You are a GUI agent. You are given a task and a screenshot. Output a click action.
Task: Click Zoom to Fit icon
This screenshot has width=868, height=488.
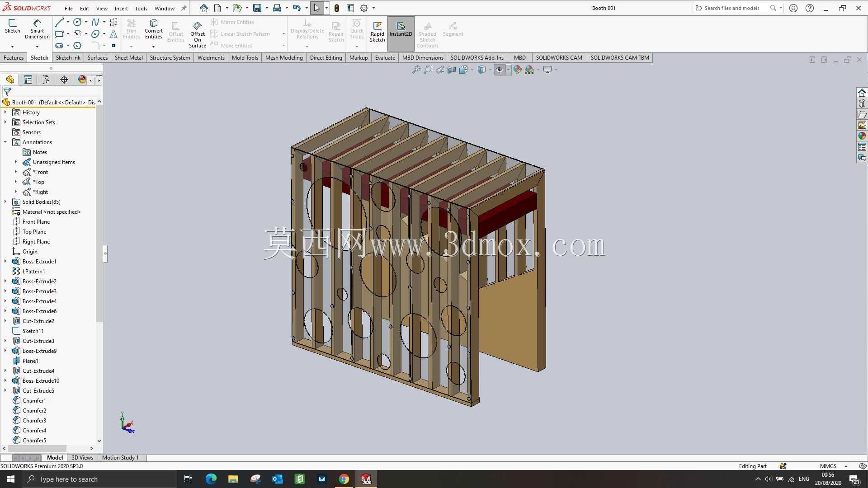(416, 70)
